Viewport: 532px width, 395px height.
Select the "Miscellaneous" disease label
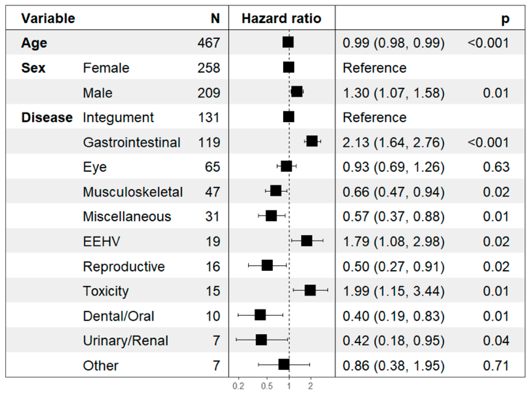pos(127,217)
